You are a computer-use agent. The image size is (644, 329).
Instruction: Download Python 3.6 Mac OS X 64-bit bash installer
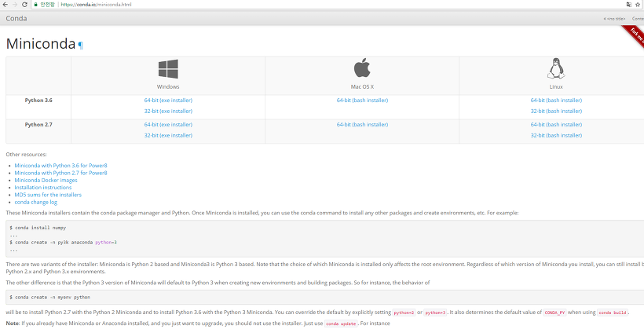(362, 101)
